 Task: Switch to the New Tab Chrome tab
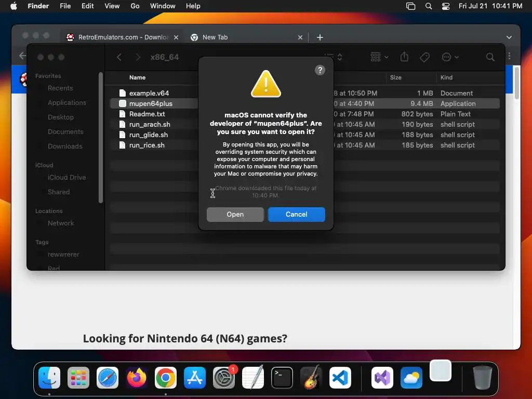click(x=246, y=37)
